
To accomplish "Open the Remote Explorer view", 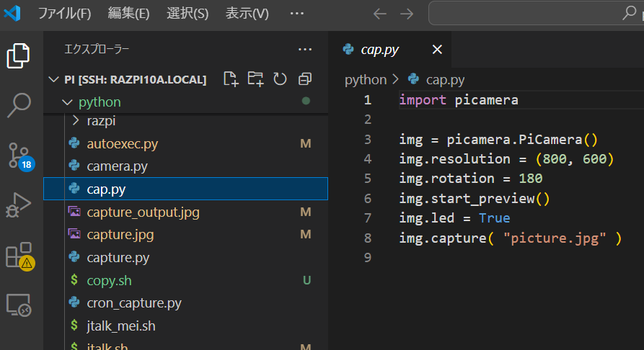I will (19, 305).
